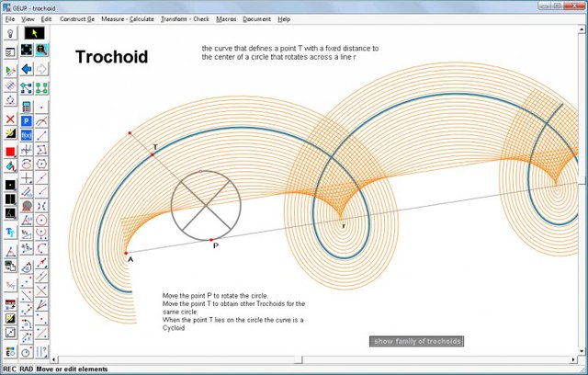The height and width of the screenshot is (375, 588).
Task: Click the red X delete icon
Action: tap(10, 119)
